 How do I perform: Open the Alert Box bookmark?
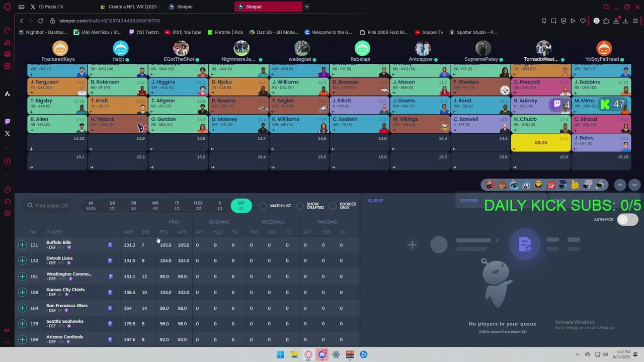[97, 32]
